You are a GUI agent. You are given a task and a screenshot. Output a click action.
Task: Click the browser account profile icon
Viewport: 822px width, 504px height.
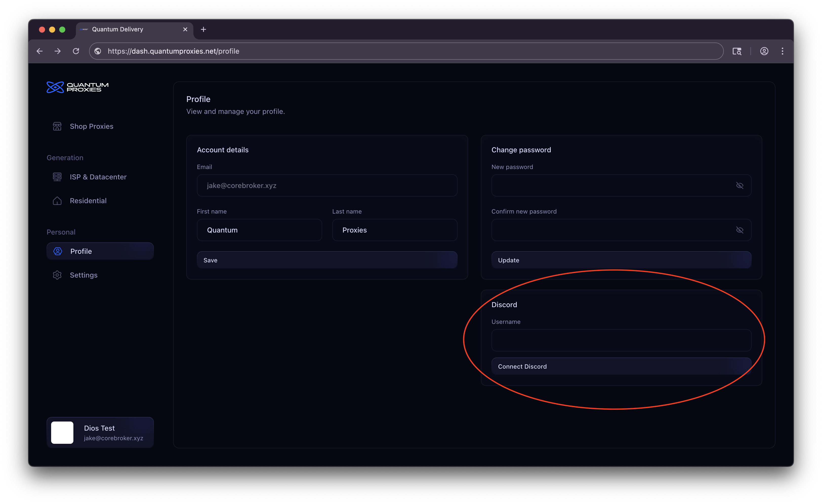pyautogui.click(x=764, y=51)
